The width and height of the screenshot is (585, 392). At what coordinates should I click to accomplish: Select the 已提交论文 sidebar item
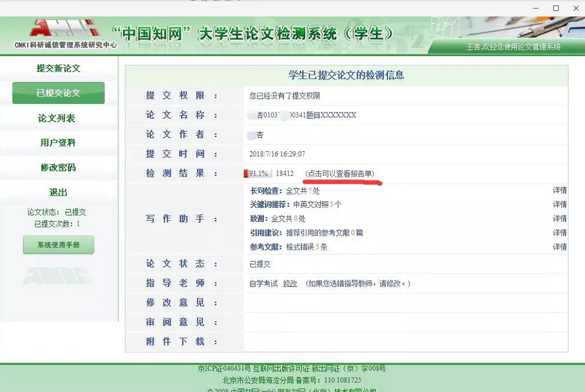59,93
